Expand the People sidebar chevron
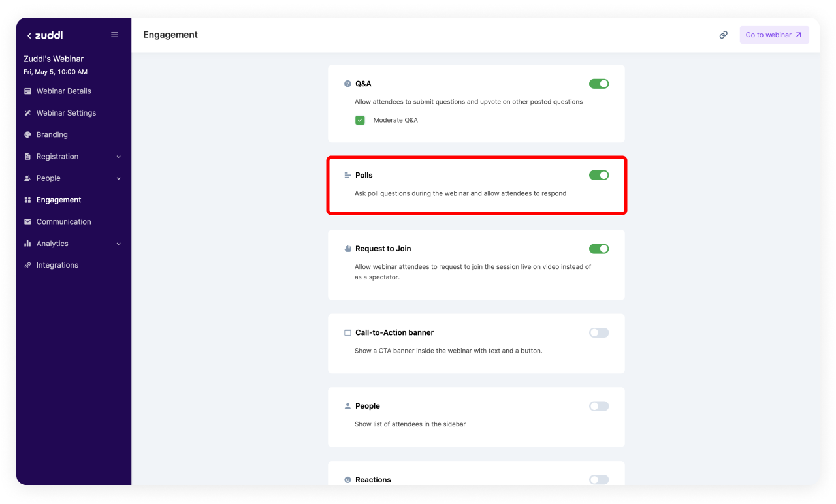Screen dimensions: 836x504 click(x=118, y=178)
